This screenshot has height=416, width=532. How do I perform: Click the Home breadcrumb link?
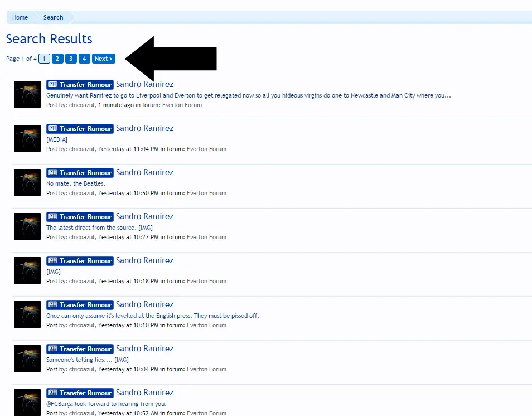[x=20, y=17]
